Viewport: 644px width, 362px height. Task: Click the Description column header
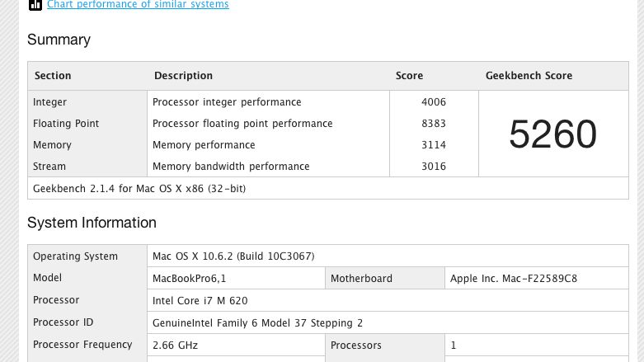(183, 76)
